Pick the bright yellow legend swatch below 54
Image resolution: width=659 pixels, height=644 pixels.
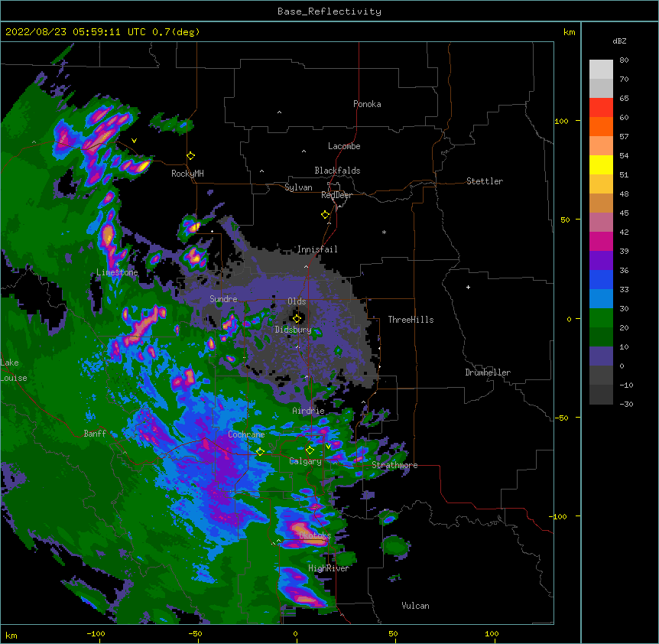601,164
